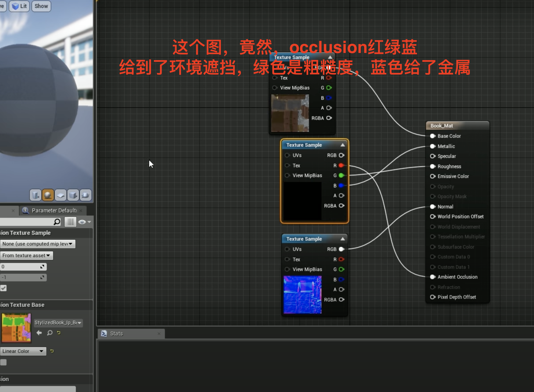Image resolution: width=534 pixels, height=392 pixels.
Task: Toggle unchecked checkbox below Linear Color
Action: pos(3,362)
